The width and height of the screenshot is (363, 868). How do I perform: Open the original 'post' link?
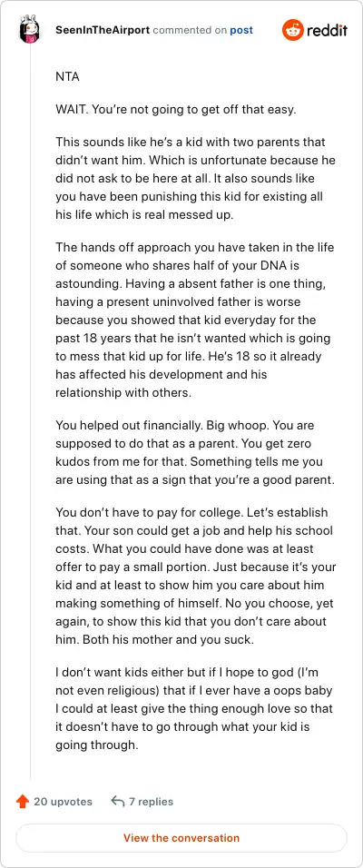241,30
